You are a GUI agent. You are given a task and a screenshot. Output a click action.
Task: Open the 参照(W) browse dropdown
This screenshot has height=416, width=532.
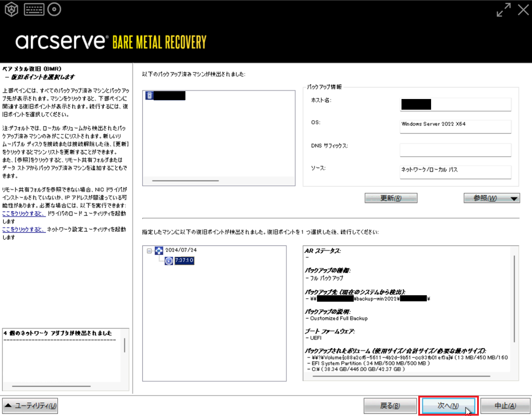492,198
